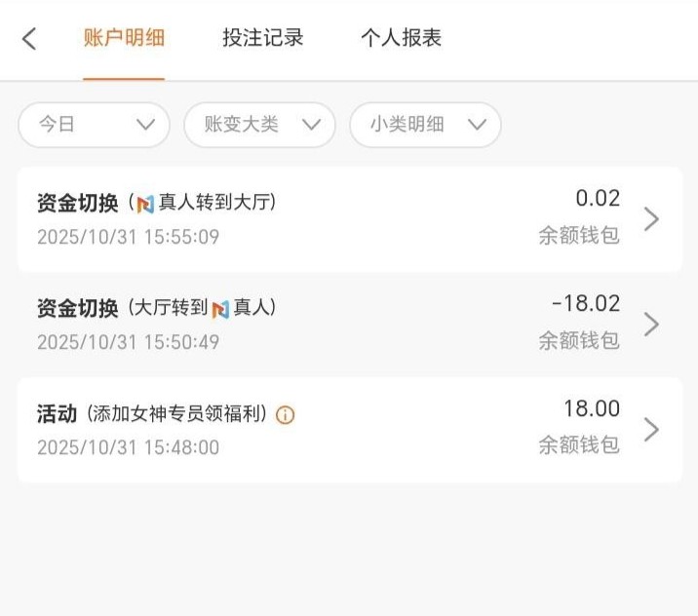Click the -18.02 amount text
The height and width of the screenshot is (616, 698).
[x=586, y=304]
